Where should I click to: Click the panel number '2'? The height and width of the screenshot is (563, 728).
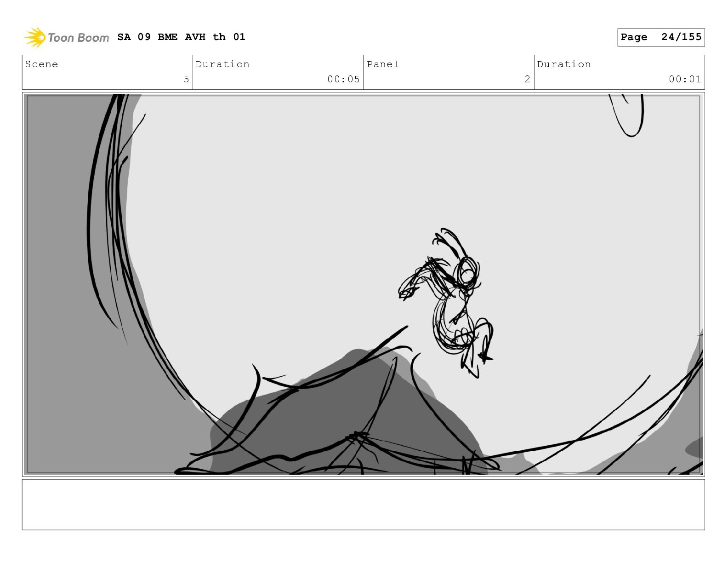(527, 79)
